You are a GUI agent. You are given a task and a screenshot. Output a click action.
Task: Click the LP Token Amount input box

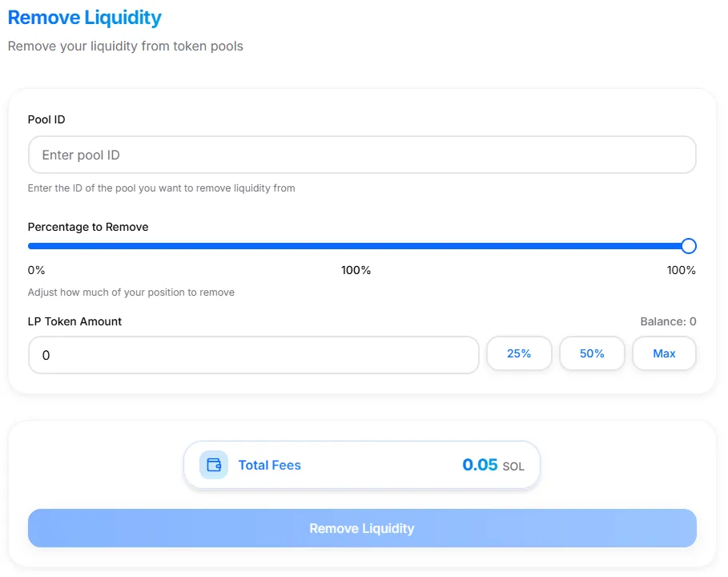(x=254, y=354)
